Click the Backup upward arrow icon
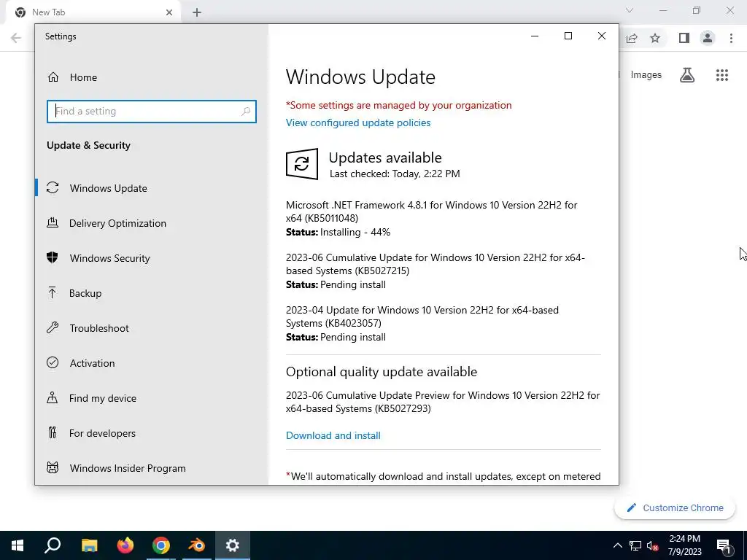This screenshot has height=560, width=747. click(53, 292)
